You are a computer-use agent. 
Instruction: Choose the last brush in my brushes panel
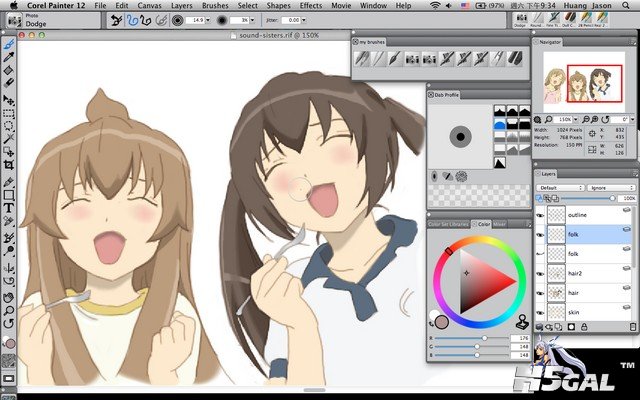point(516,59)
